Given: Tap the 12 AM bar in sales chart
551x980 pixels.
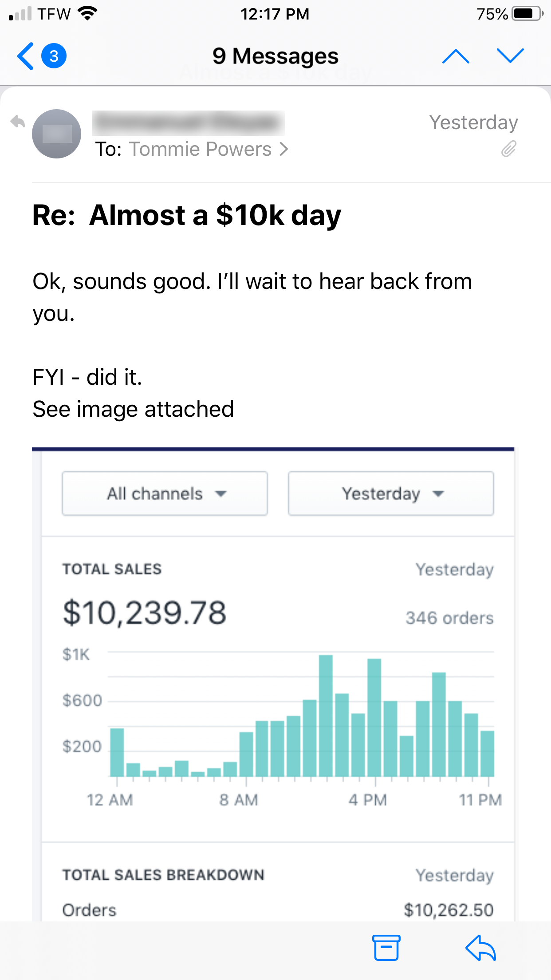Looking at the screenshot, I should tap(117, 752).
